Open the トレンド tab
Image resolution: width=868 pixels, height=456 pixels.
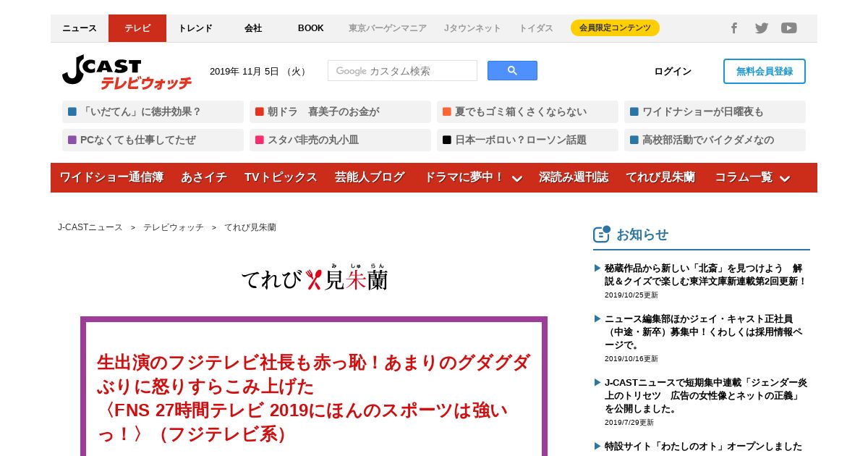click(x=195, y=28)
